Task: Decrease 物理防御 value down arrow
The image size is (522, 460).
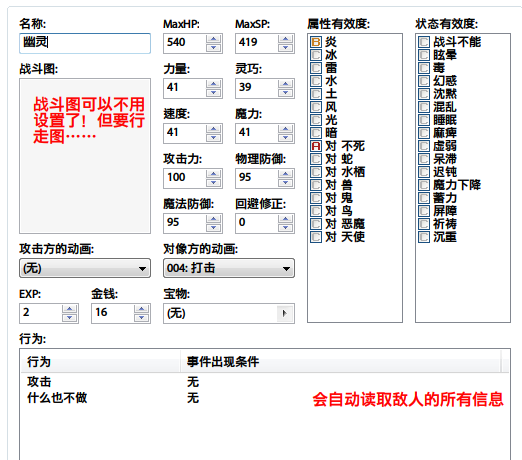Action: coord(285,183)
